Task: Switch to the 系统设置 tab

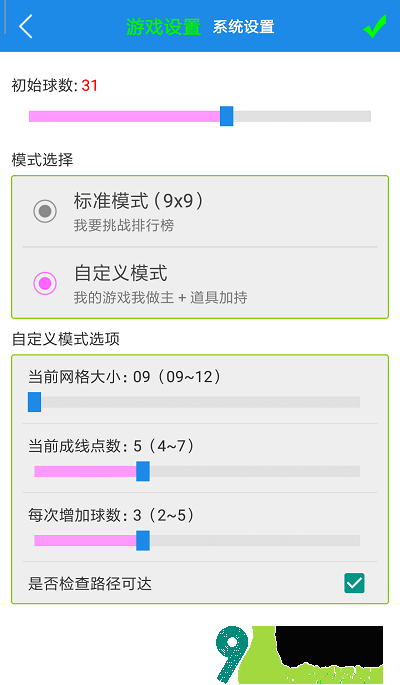Action: pyautogui.click(x=243, y=27)
